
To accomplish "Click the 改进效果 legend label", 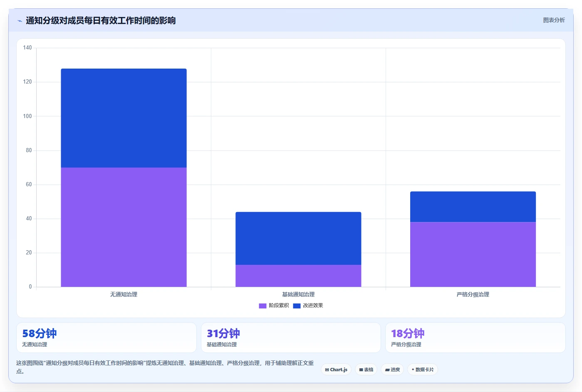I will click(313, 306).
